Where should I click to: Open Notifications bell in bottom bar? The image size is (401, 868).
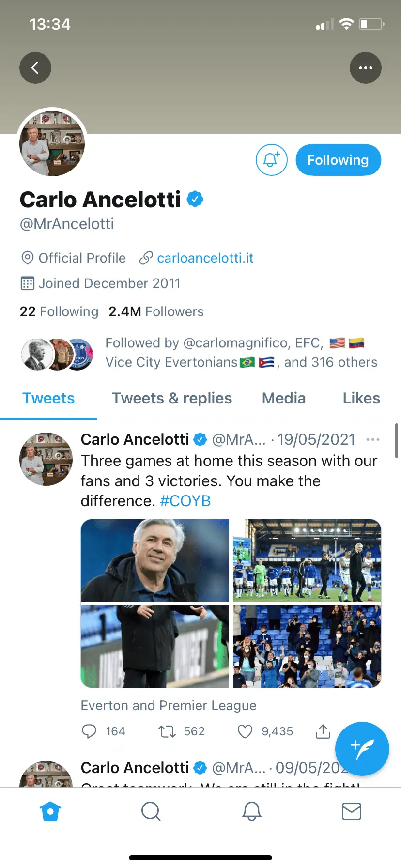[x=251, y=811]
